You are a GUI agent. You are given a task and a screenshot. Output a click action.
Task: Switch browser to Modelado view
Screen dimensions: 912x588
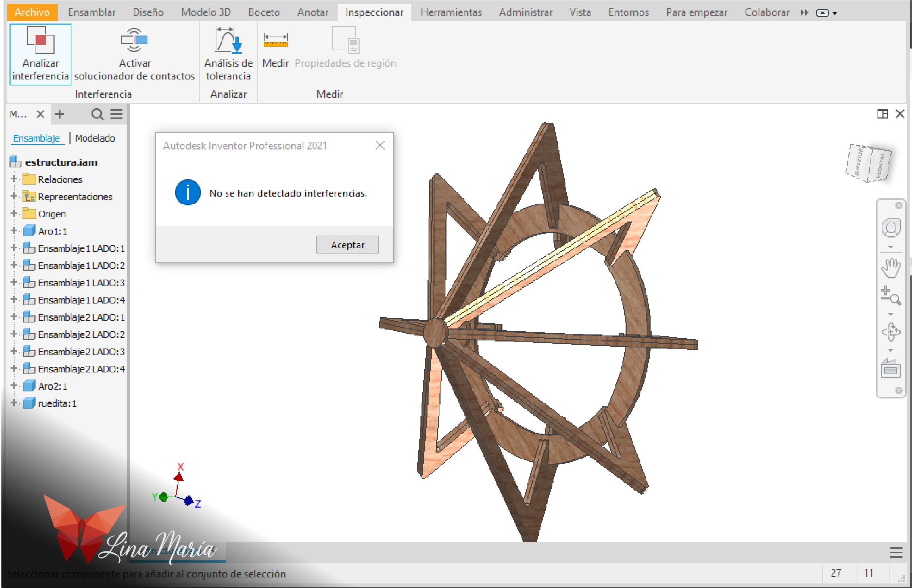click(95, 138)
